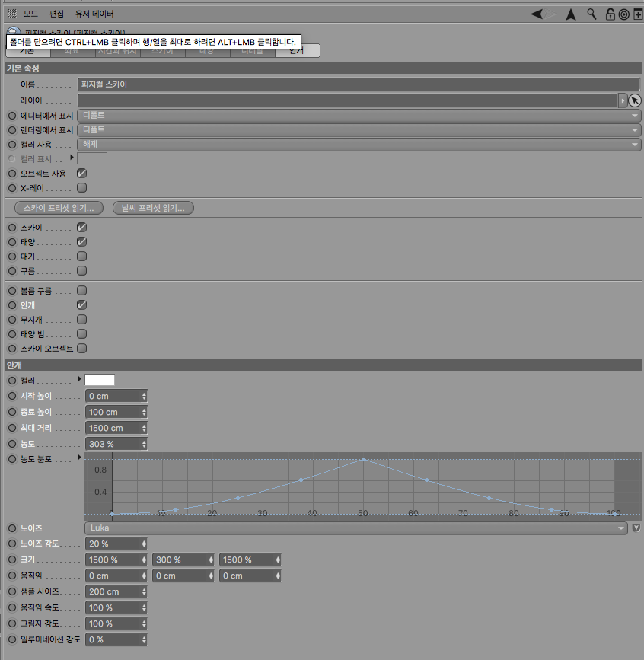Click the small arrow button beside 레이어 field
The height and width of the screenshot is (660, 644).
pos(623,100)
